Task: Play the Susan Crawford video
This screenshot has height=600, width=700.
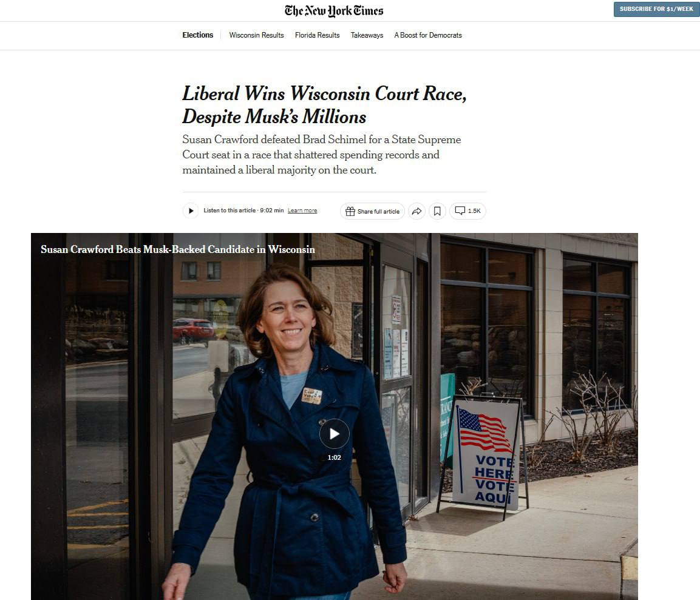Action: coord(335,434)
